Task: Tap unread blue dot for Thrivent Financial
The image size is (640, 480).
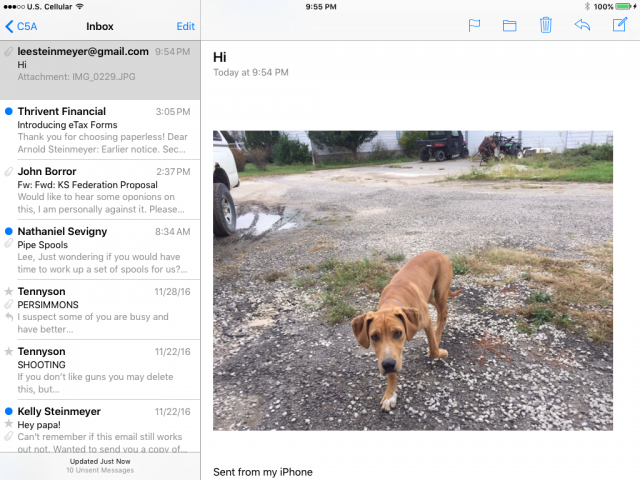Action: click(9, 111)
